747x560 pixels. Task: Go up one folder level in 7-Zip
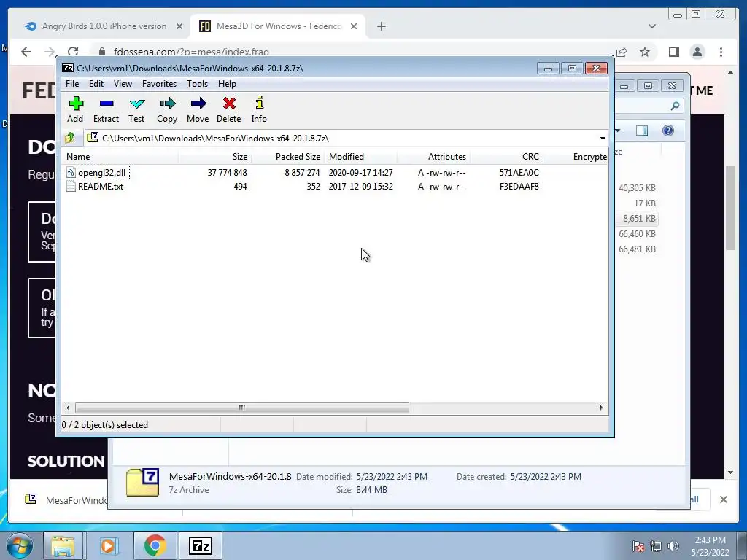point(70,138)
